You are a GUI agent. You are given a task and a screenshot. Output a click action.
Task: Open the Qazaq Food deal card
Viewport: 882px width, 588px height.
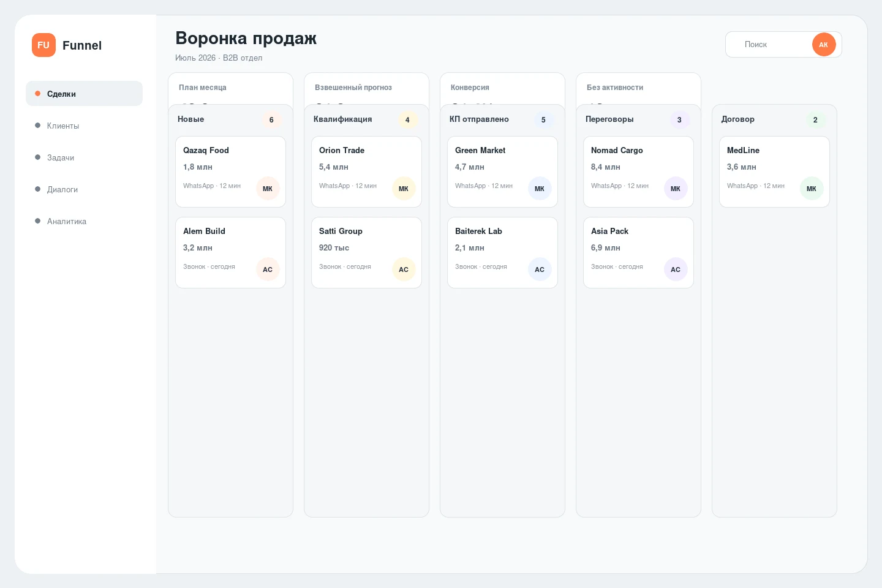(x=230, y=172)
